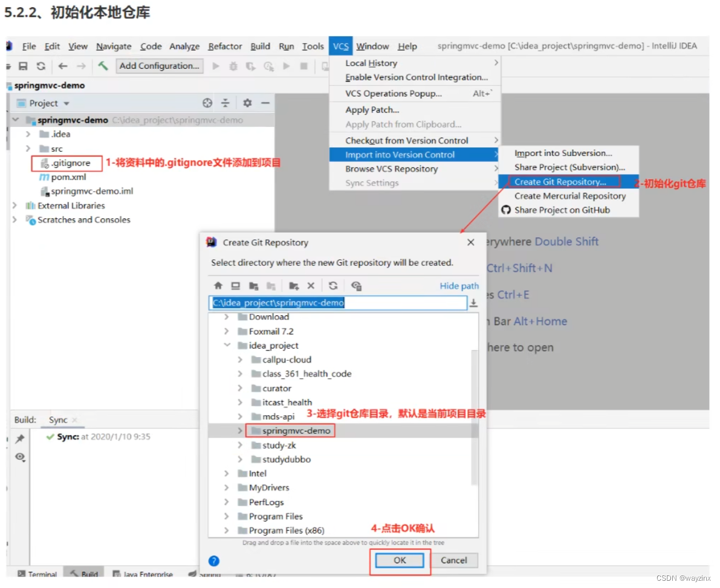Open the Project view dropdown
The image size is (720, 588).
click(66, 103)
